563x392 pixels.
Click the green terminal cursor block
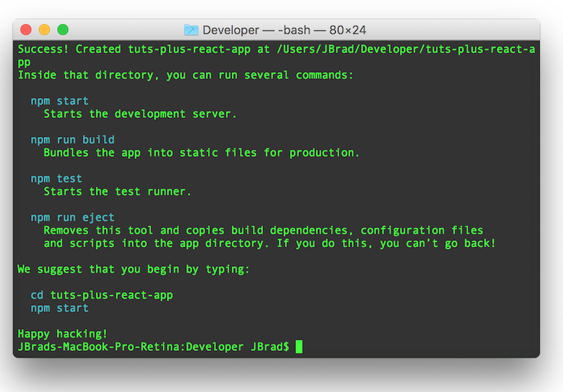pos(299,347)
